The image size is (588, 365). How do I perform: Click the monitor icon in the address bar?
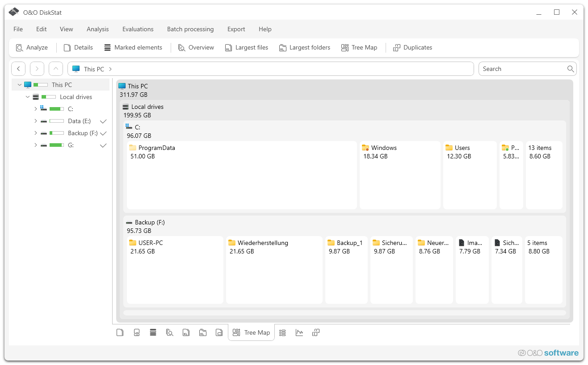[76, 69]
